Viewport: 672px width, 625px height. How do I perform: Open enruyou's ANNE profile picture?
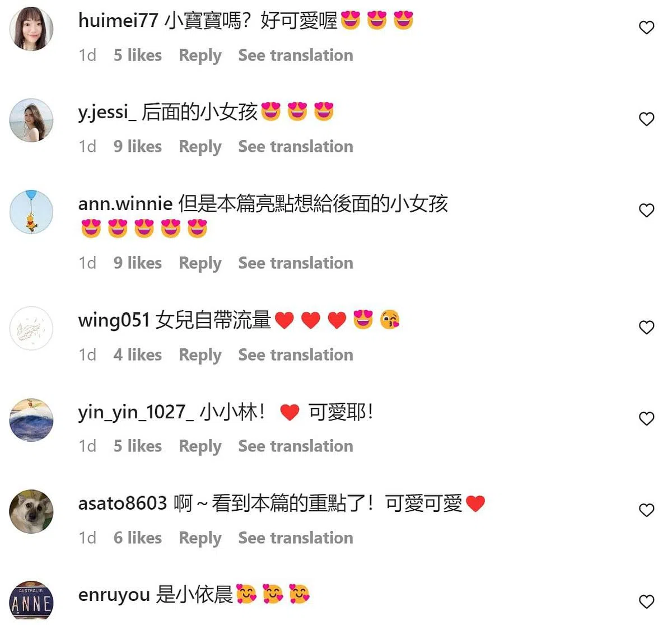31,602
